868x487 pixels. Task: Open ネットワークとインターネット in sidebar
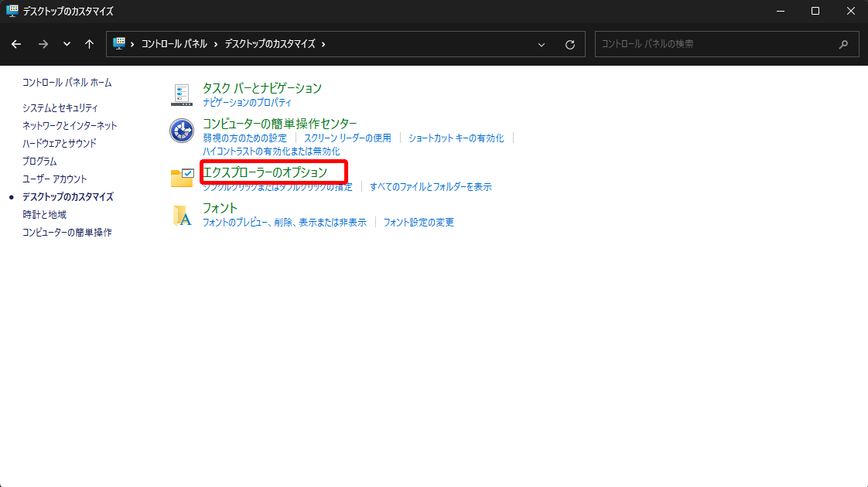point(70,126)
